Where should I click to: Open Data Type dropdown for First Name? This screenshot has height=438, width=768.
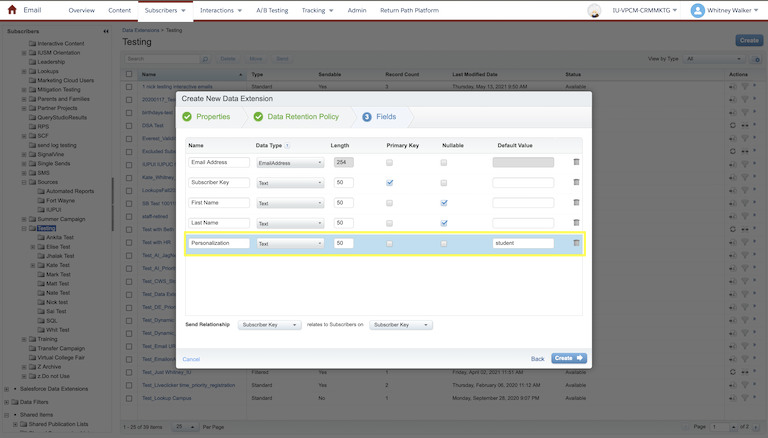point(290,203)
